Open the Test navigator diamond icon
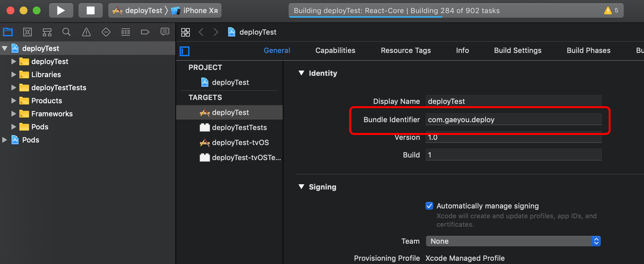This screenshot has height=264, width=644. pyautogui.click(x=106, y=32)
